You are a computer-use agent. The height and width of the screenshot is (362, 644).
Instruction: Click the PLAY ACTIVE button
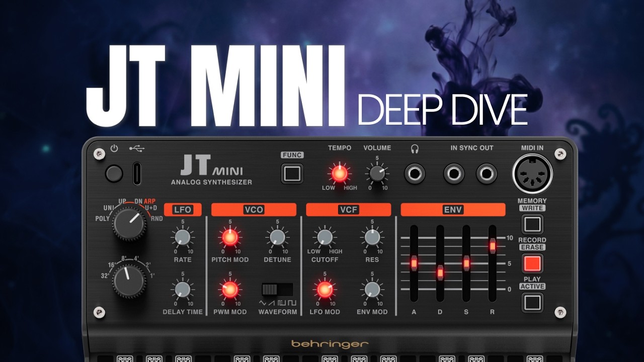pos(532,302)
